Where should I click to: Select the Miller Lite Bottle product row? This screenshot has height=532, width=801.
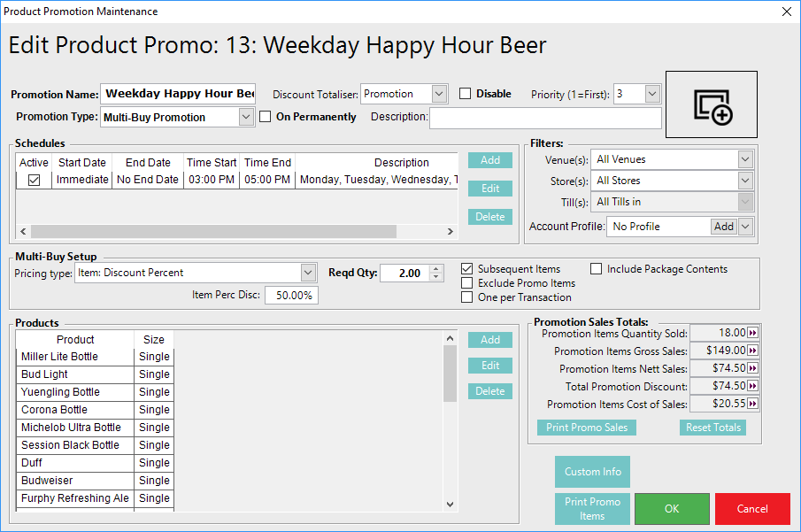point(75,357)
